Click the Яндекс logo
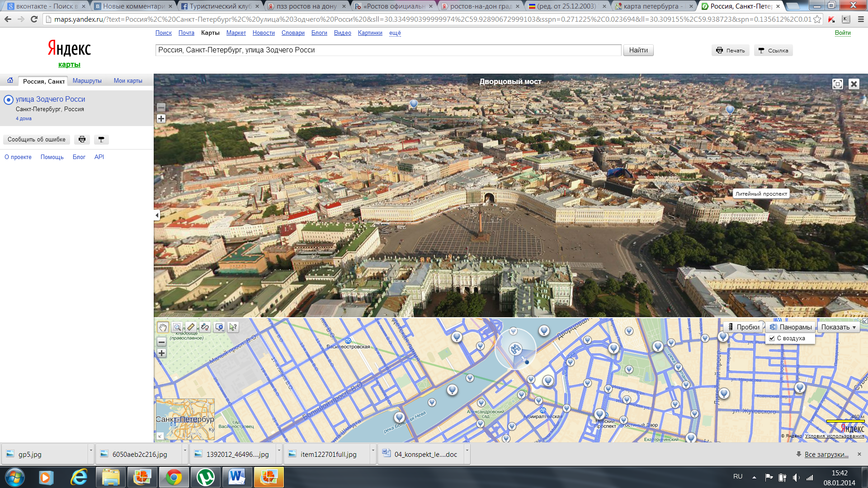This screenshot has height=488, width=868. 69,49
